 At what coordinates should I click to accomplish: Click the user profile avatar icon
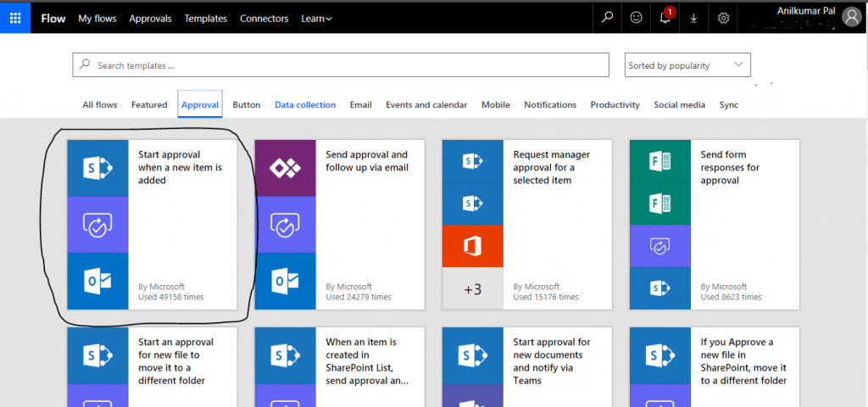tap(851, 17)
